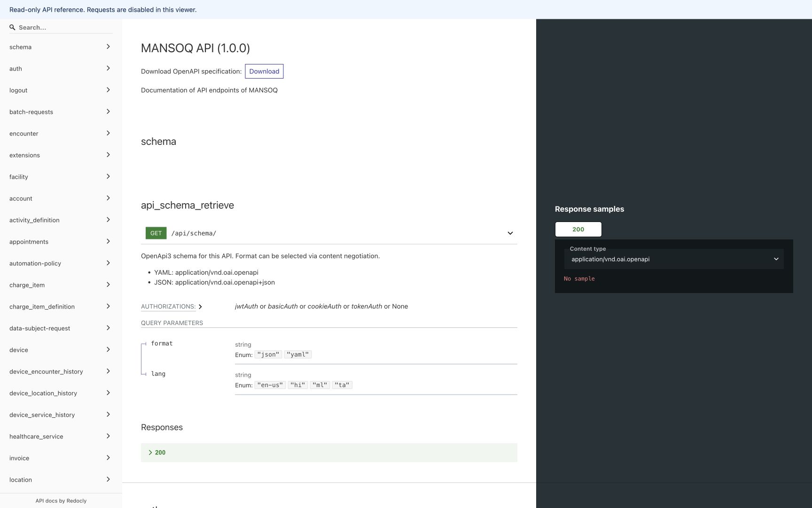Click the "en-us" enum value
Screen dimensions: 812x508
coord(270,385)
